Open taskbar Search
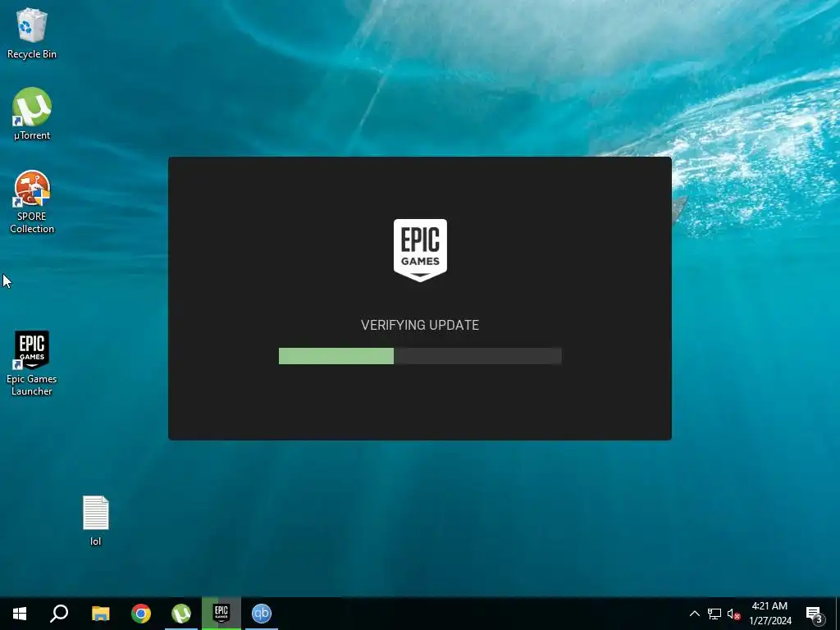The width and height of the screenshot is (840, 630). 59,614
